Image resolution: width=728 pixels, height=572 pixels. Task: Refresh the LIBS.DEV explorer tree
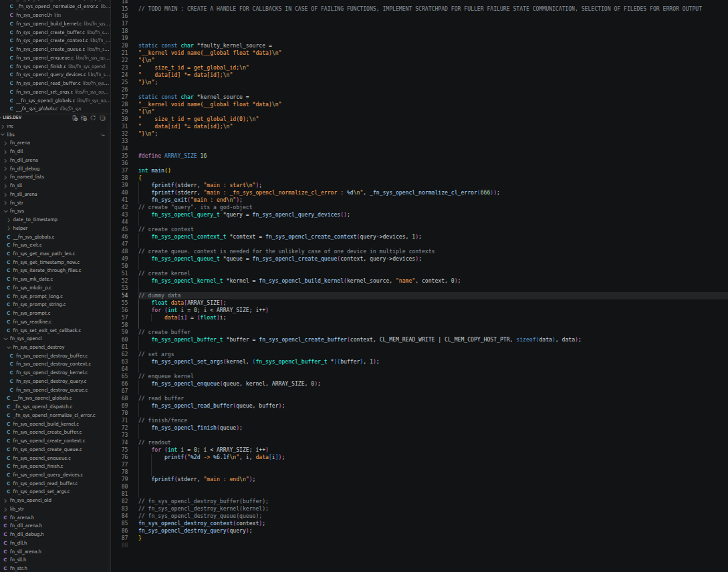(x=94, y=118)
